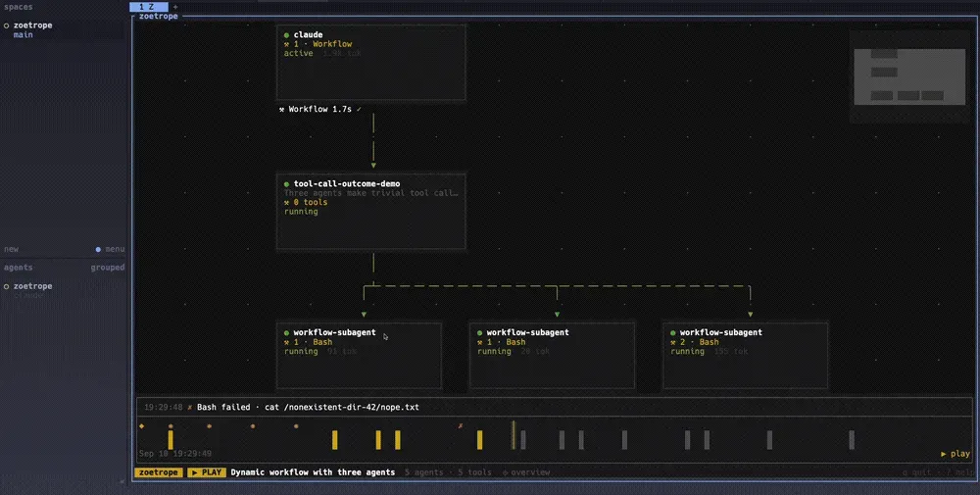Click the tool icon before Workflow 1.7s
This screenshot has height=495, width=980.
[x=282, y=109]
